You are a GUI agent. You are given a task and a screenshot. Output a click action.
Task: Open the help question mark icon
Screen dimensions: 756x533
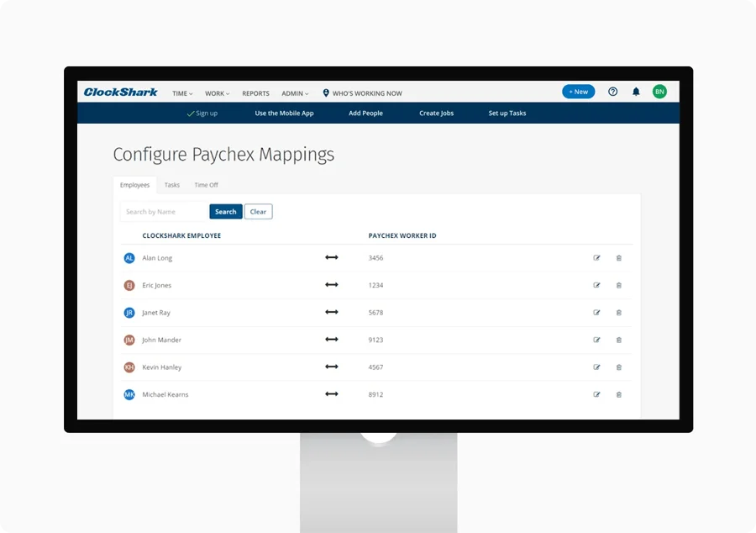click(613, 92)
